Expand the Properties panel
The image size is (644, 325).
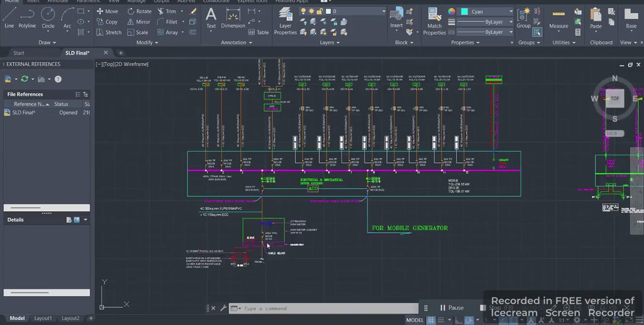tap(465, 42)
